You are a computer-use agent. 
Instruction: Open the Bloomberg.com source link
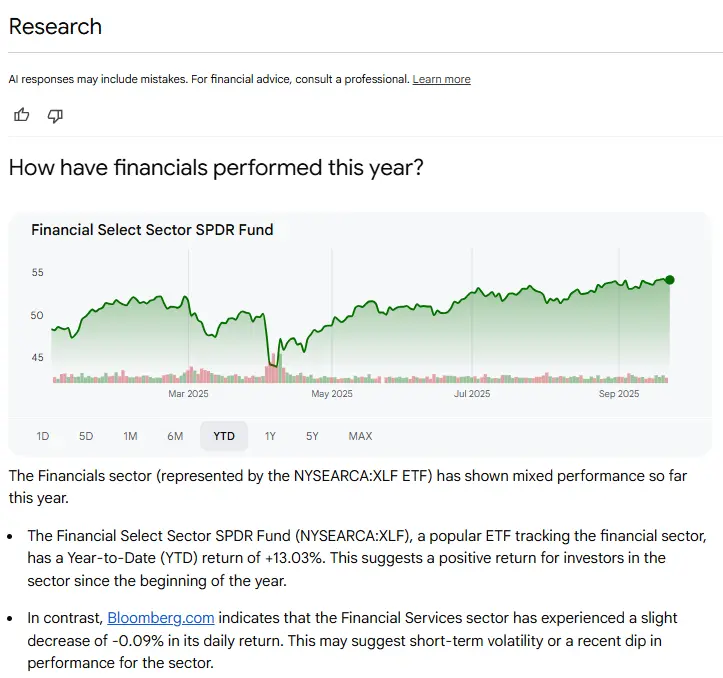click(x=161, y=619)
